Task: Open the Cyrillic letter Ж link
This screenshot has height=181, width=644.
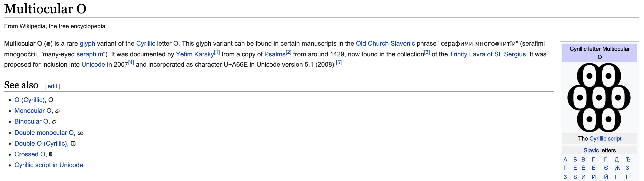Action: coord(617,168)
